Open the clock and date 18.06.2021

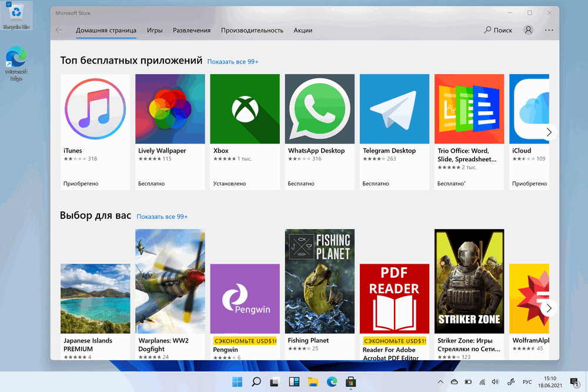click(x=550, y=382)
